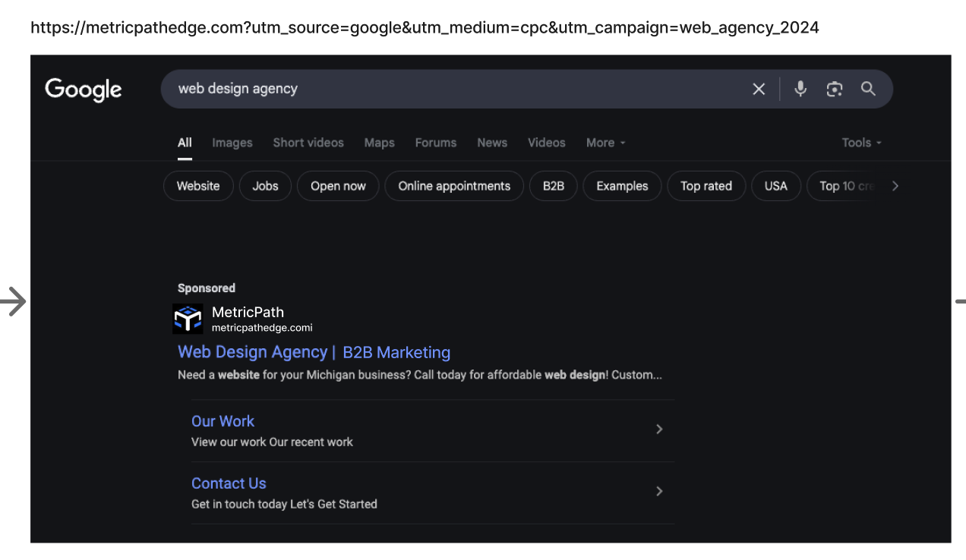
Task: Switch to the Images tab
Action: click(232, 143)
